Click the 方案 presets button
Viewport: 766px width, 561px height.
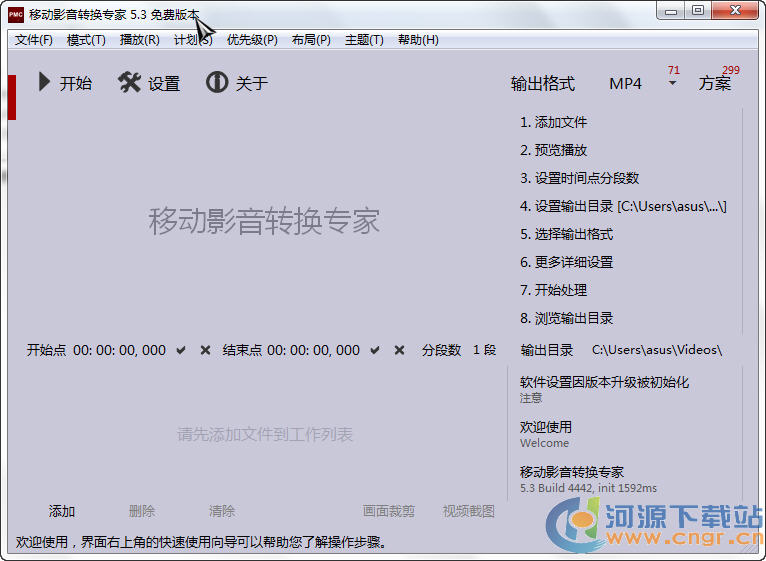(x=715, y=84)
